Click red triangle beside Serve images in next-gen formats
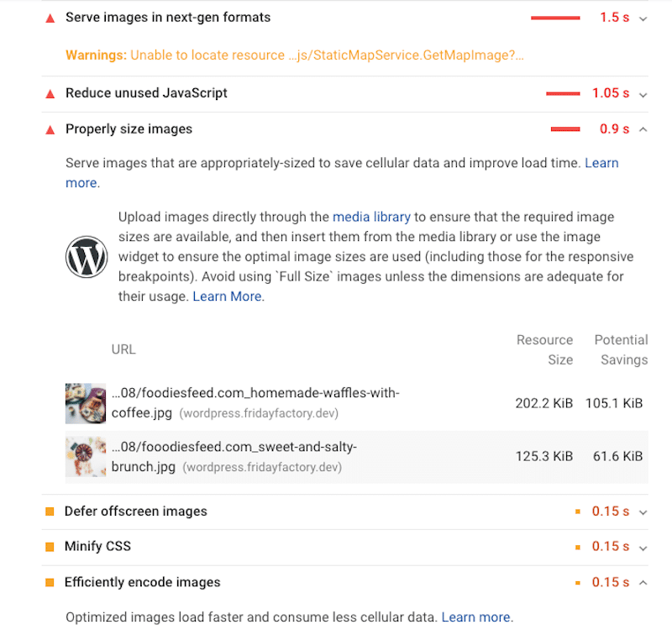 (50, 18)
